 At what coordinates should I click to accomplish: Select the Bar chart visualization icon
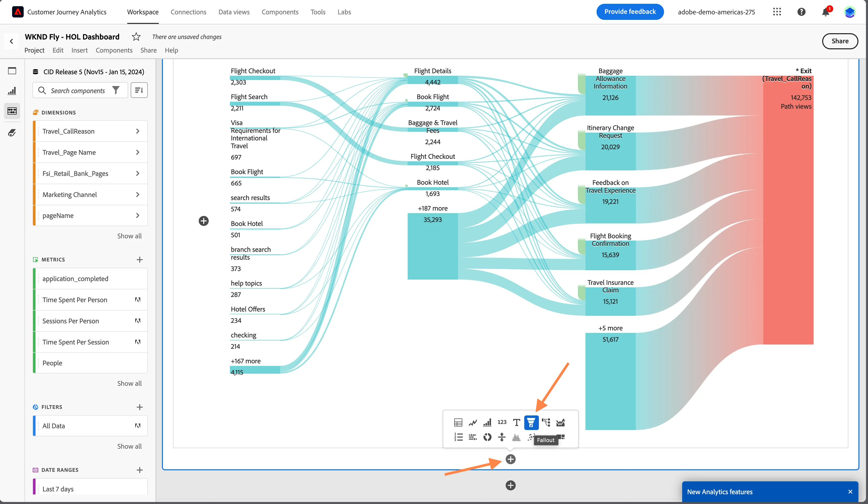click(488, 422)
